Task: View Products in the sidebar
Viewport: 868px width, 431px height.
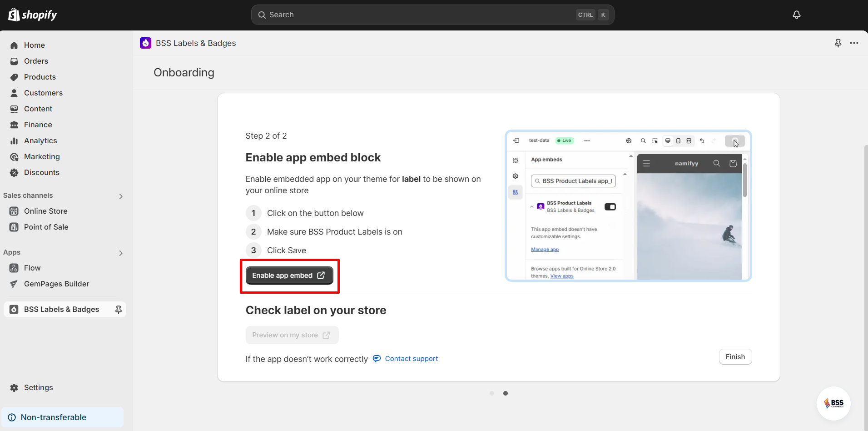Action: (x=40, y=77)
